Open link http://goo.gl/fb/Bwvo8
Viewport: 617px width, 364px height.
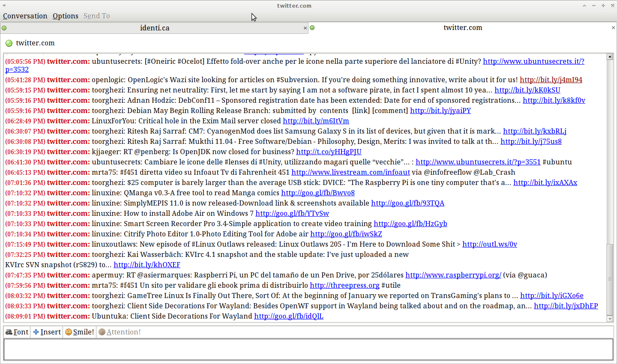[318, 193]
